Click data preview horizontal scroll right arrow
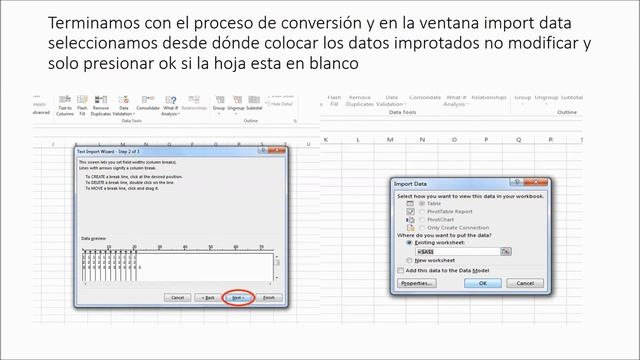640x360 pixels. (x=270, y=284)
